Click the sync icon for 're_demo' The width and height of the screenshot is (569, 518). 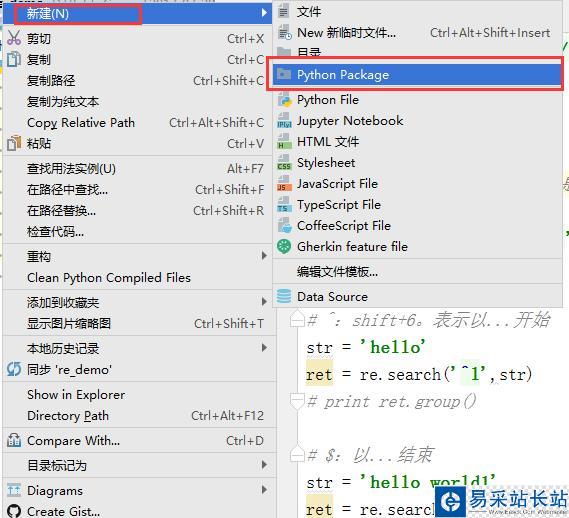[14, 370]
